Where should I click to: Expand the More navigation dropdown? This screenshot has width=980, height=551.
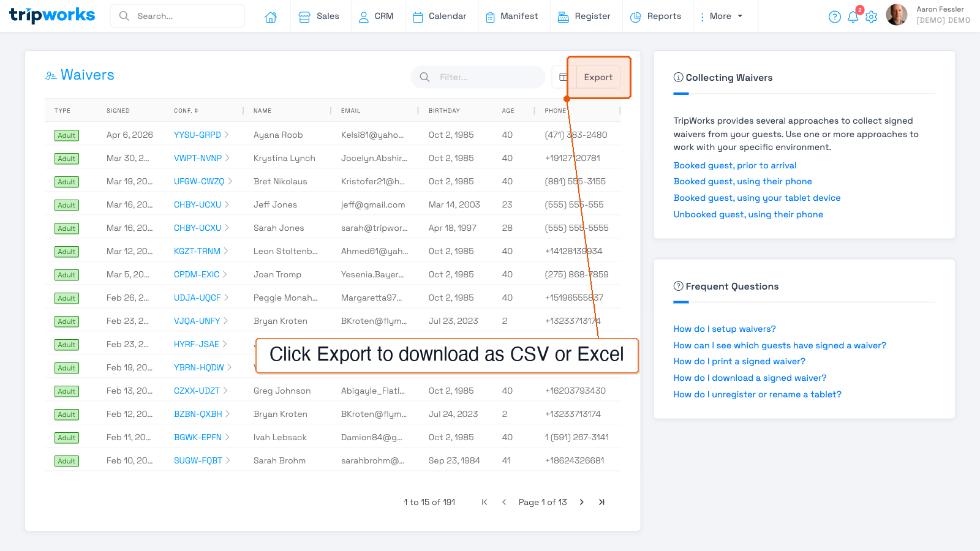[723, 17]
